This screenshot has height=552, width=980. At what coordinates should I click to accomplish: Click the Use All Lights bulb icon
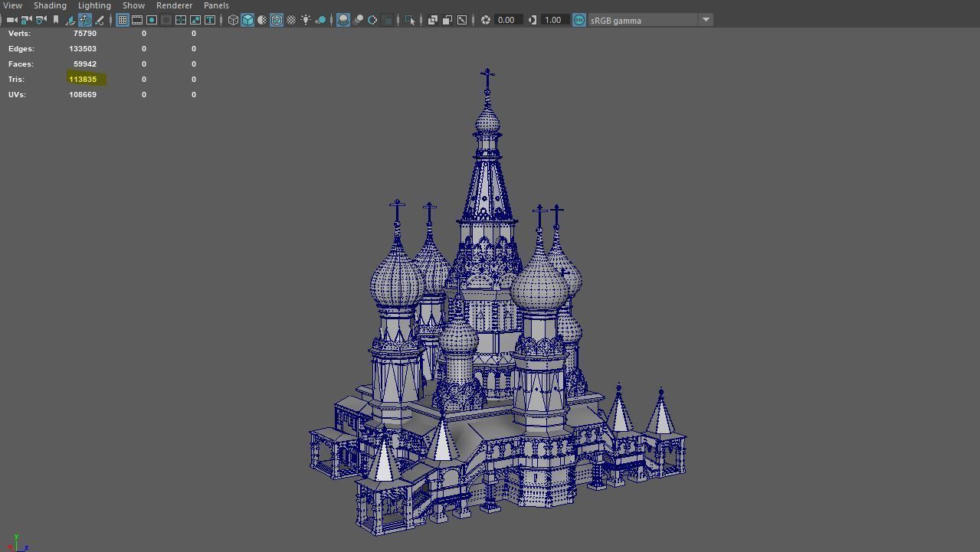pyautogui.click(x=306, y=20)
